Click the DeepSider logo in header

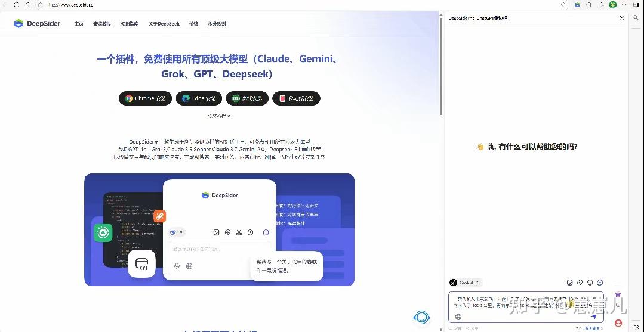(x=37, y=23)
